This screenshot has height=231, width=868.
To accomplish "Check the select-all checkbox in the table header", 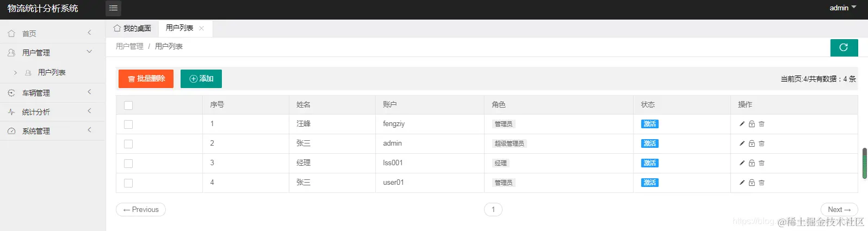I will pos(128,105).
